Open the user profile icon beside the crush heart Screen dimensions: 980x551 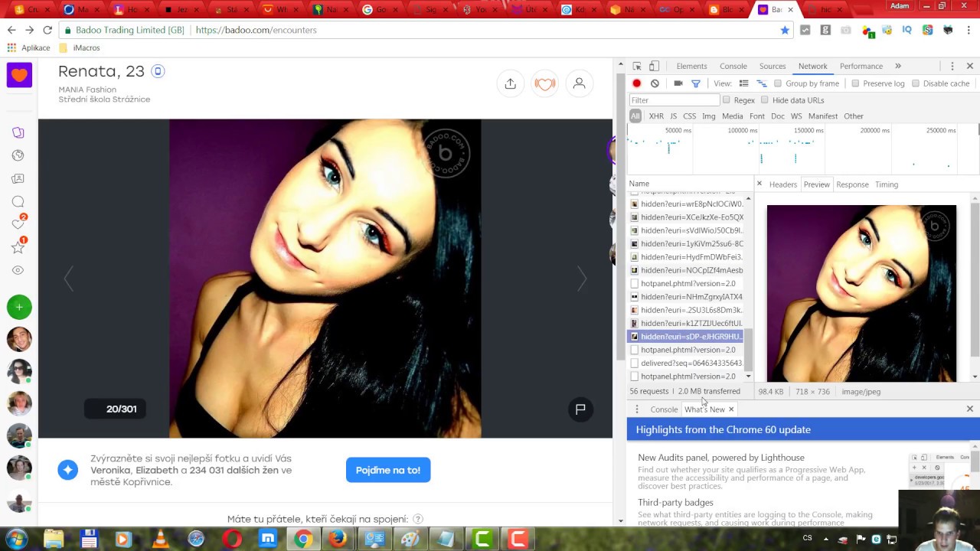[580, 84]
